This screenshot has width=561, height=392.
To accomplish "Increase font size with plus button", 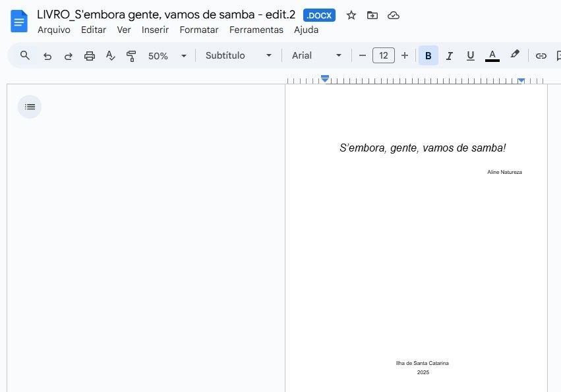I will 405,56.
